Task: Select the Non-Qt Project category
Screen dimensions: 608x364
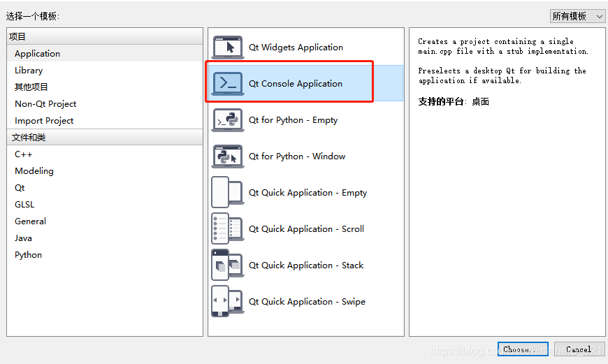Action: 105,104
